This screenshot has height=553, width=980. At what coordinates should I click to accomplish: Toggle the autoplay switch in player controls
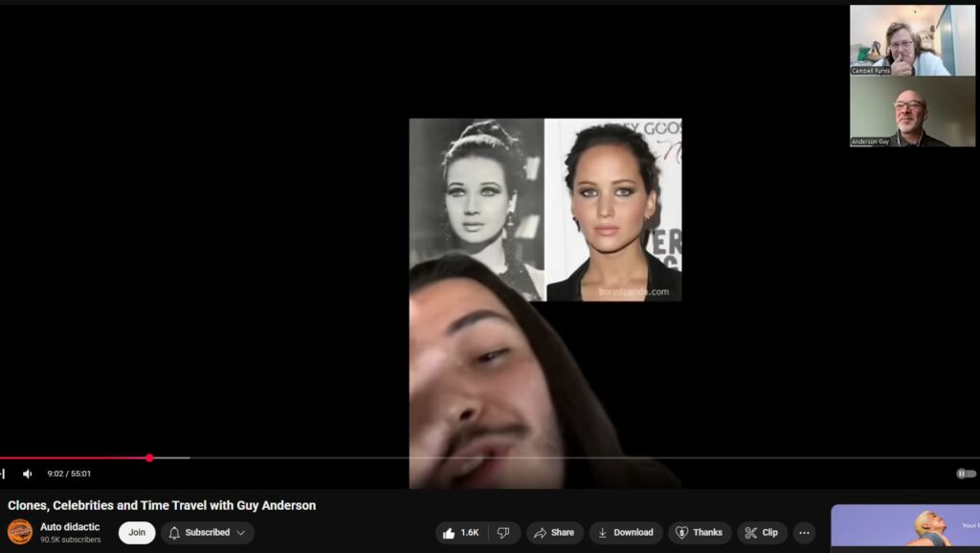966,474
